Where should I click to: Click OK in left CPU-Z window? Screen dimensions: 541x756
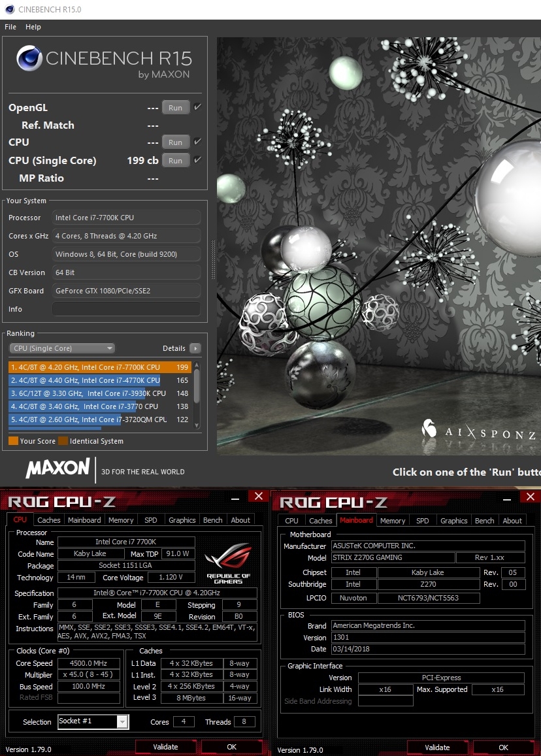(231, 747)
